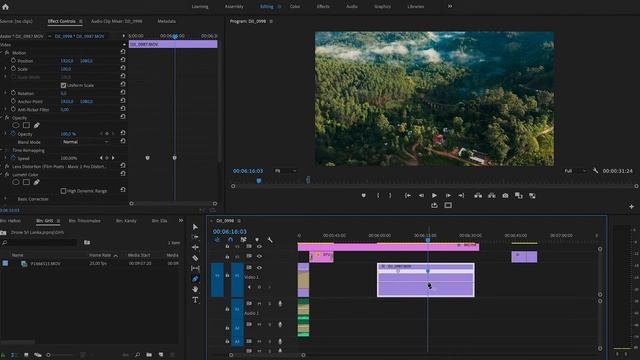Open timeline display settings wrench
This screenshot has width=640, height=360.
click(270, 240)
